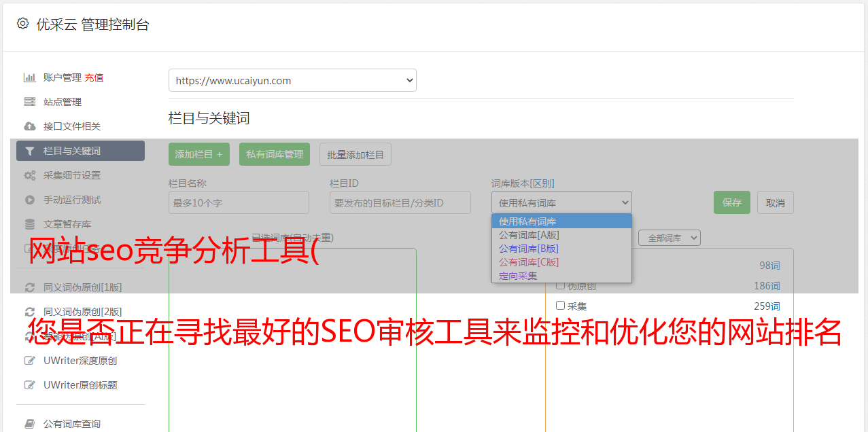Click the red 充值 link
The height and width of the screenshot is (432, 868).
94,77
